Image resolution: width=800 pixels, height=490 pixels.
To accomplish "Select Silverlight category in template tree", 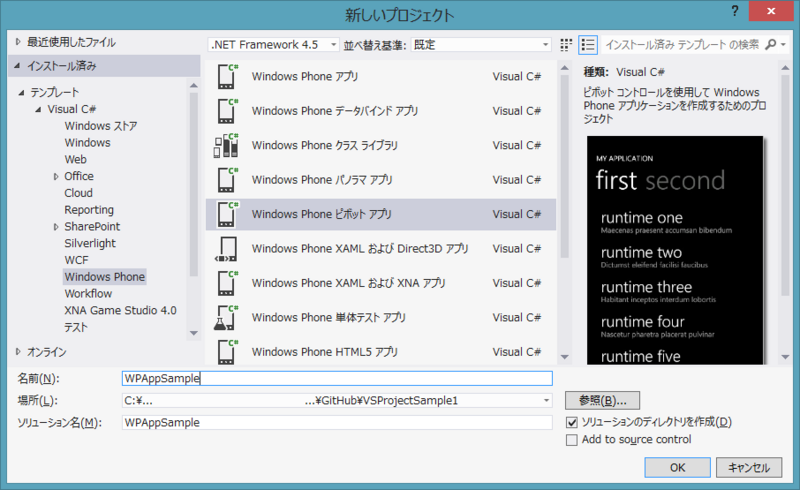I will pyautogui.click(x=90, y=243).
